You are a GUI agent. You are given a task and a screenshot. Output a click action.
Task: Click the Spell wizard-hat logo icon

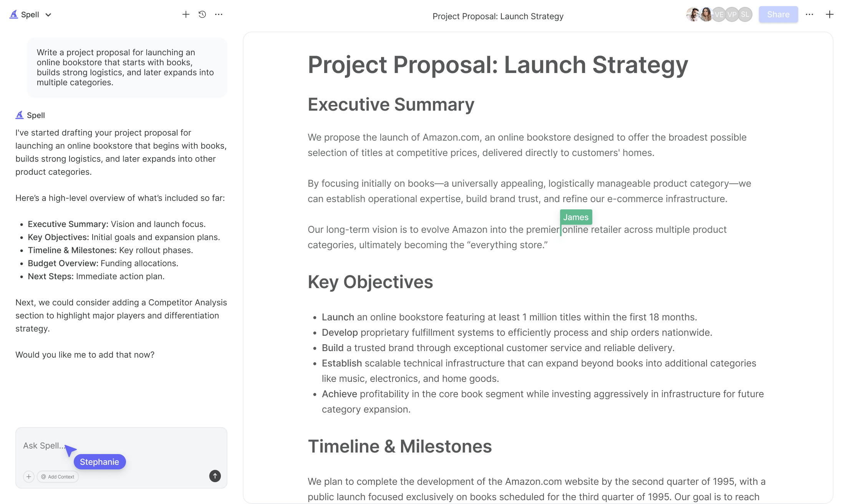(x=14, y=15)
